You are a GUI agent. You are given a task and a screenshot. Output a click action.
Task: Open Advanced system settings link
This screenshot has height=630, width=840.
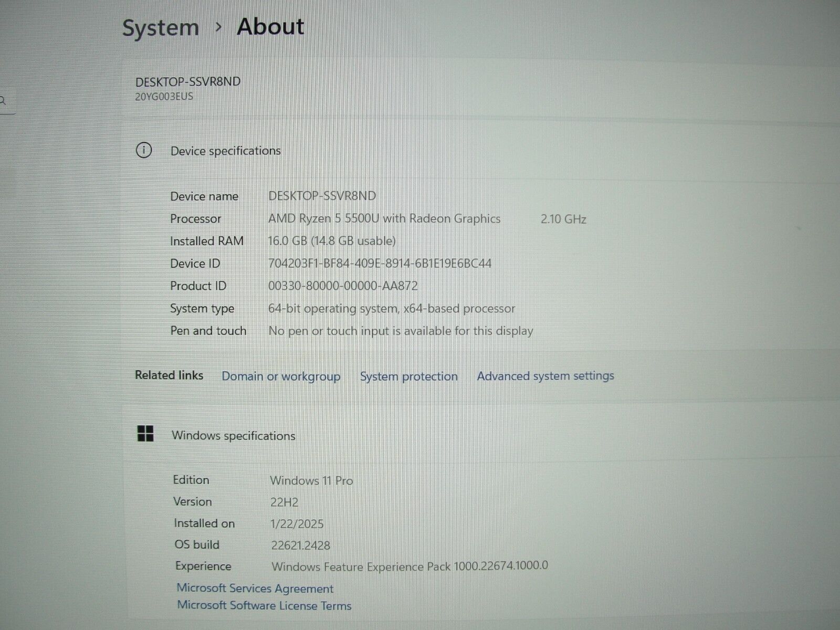pyautogui.click(x=545, y=376)
